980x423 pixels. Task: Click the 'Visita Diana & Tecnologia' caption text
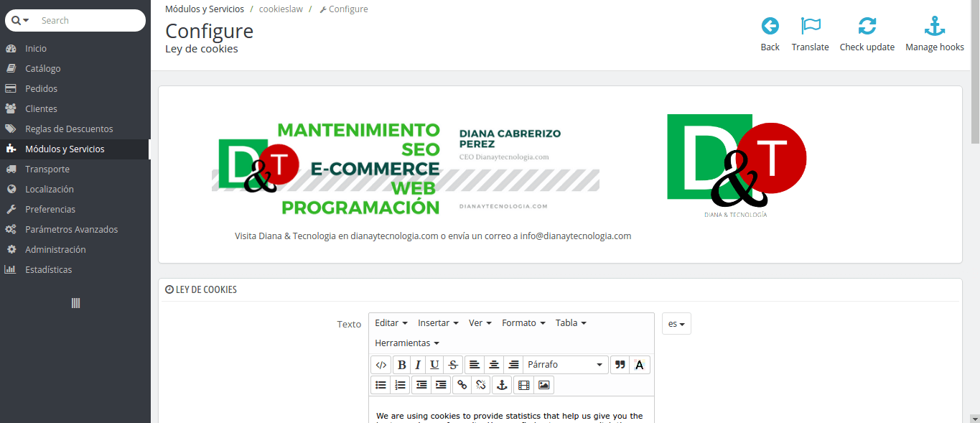[433, 236]
